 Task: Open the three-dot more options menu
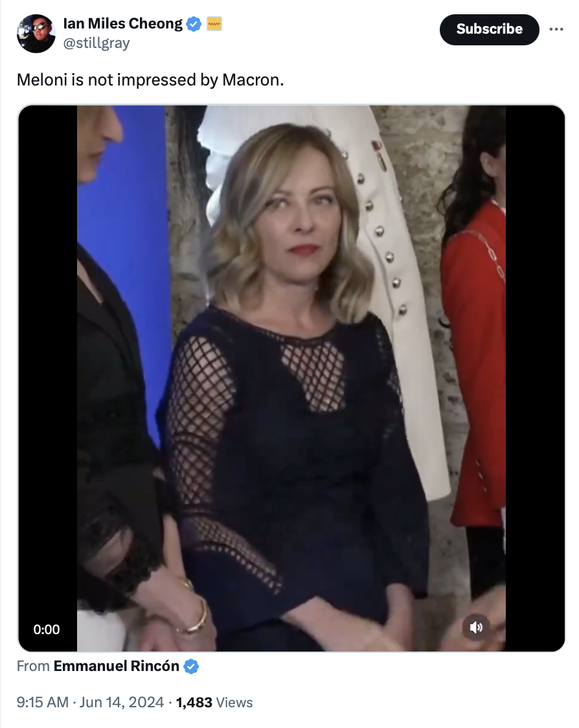556,29
